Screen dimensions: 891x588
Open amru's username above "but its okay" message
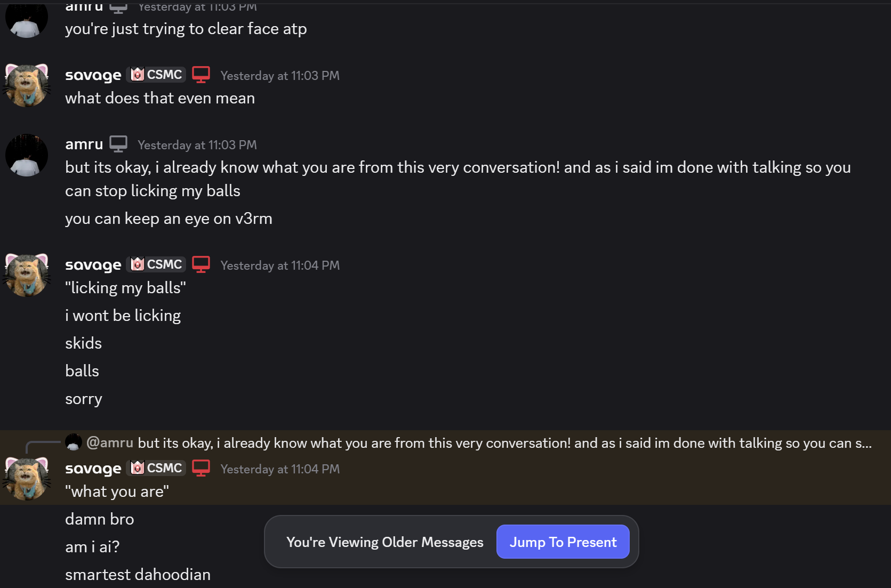point(84,144)
